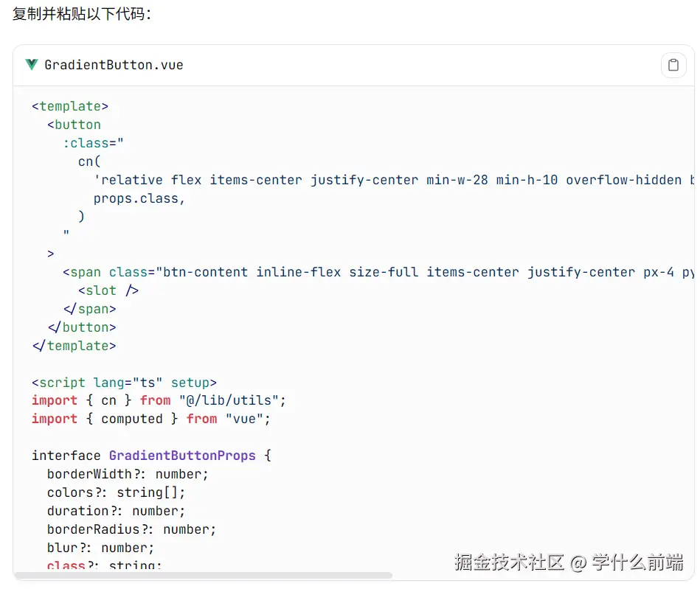Click the horizontal scrollbar thumb under the code
Screen dimensions: 700x589
[203, 575]
